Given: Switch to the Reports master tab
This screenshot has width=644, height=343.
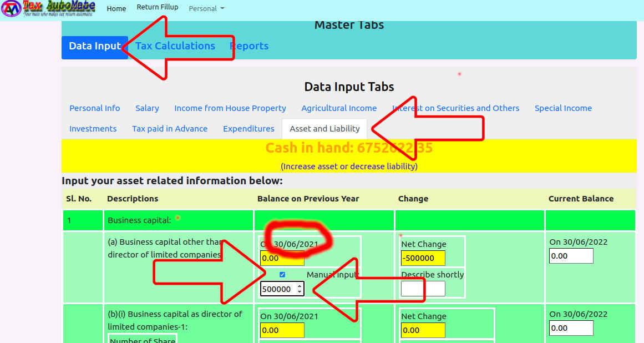Looking at the screenshot, I should [249, 46].
